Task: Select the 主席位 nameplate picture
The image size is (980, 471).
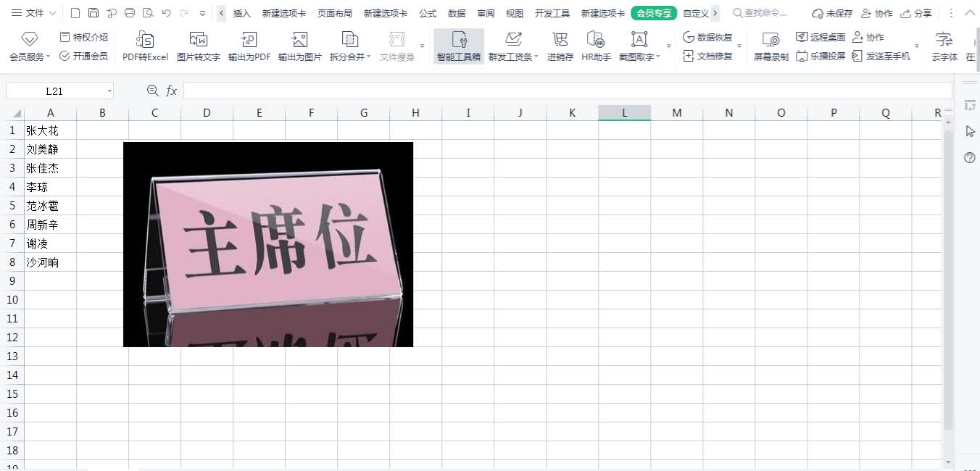Action: (x=268, y=244)
